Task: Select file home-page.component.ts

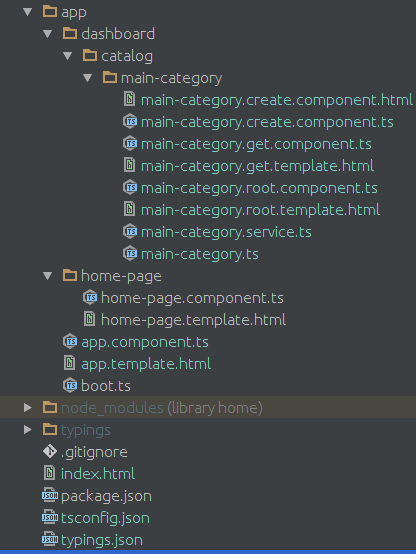Action: 192,298
